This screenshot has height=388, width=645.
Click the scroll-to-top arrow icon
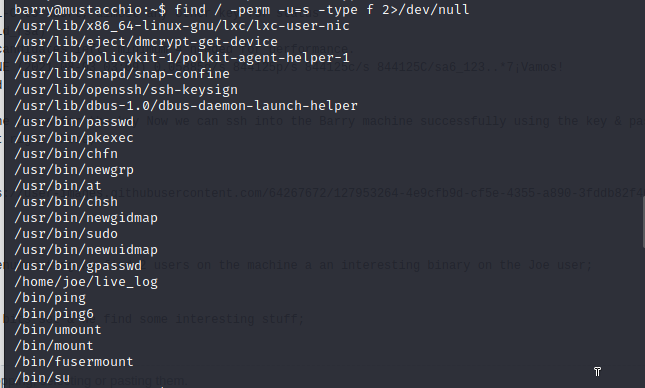pos(598,372)
